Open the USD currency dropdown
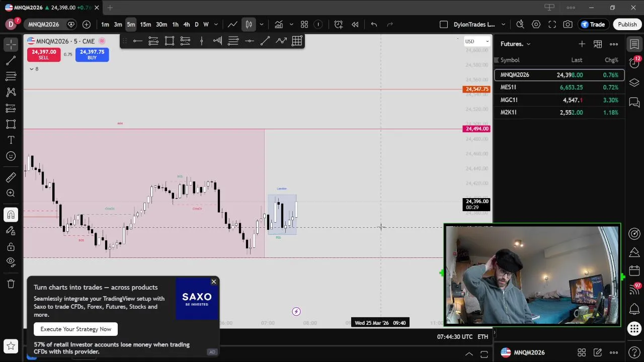The width and height of the screenshot is (644, 362). 477,41
